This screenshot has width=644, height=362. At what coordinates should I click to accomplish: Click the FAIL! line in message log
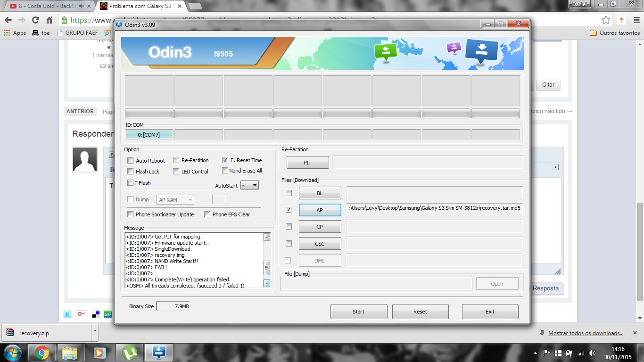pos(147,267)
